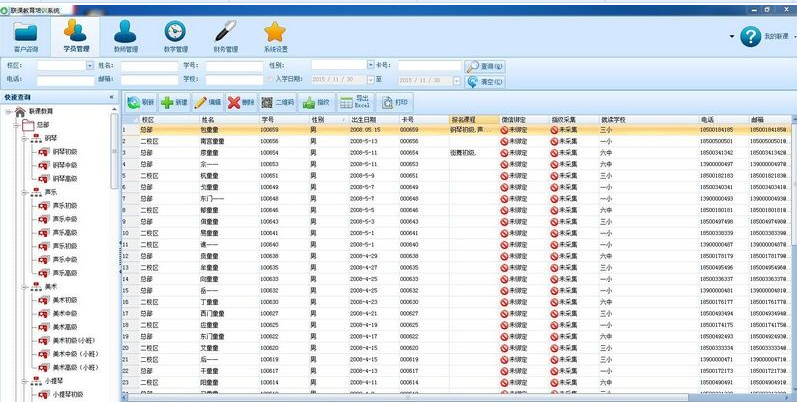Screen dimensions: 797x402
Task: Click 指纹 未采集 icon in row 100654
Action: 554,153
